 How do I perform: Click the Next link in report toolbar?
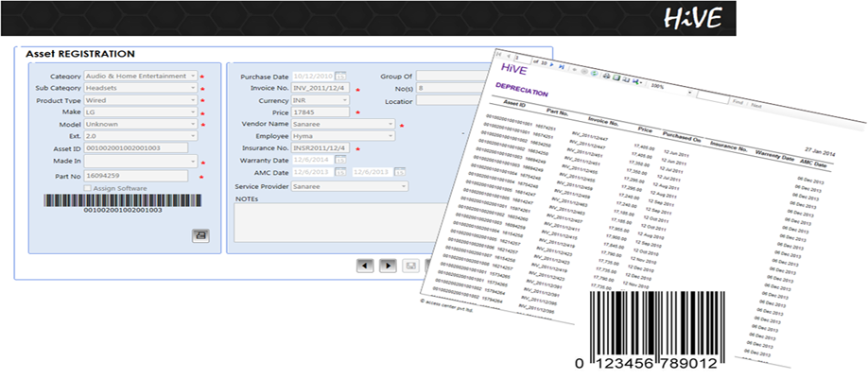[x=756, y=106]
